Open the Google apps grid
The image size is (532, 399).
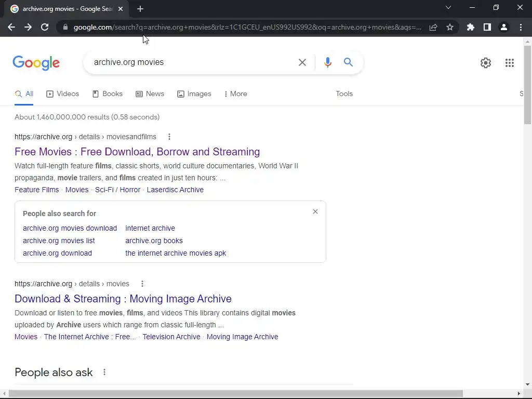pyautogui.click(x=509, y=63)
